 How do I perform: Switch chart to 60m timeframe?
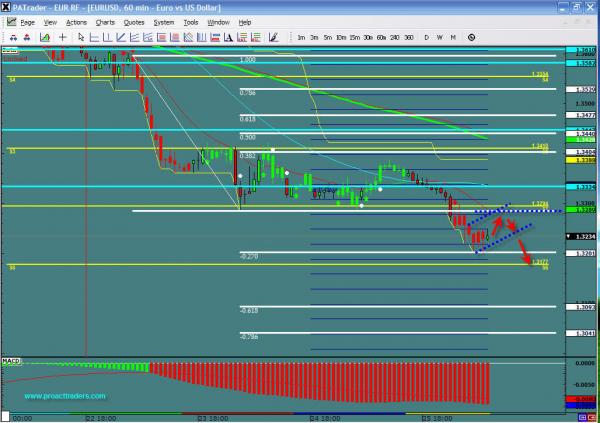pos(382,37)
